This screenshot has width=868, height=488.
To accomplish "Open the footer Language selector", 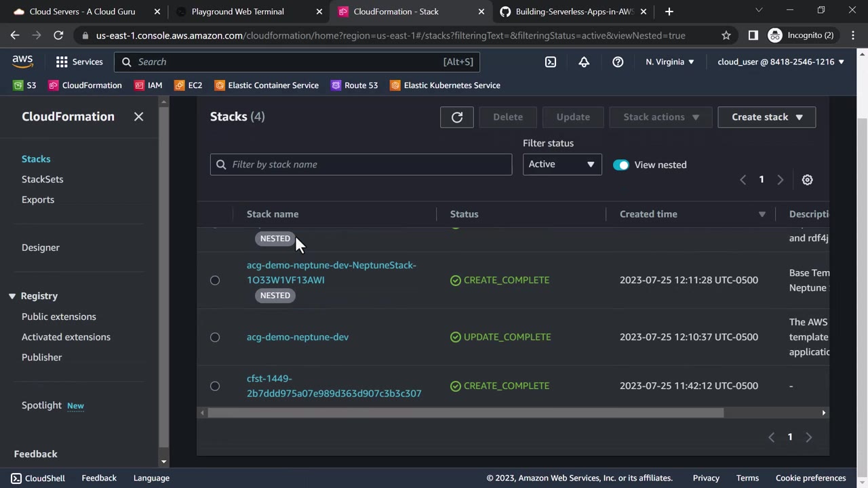I will pyautogui.click(x=151, y=478).
